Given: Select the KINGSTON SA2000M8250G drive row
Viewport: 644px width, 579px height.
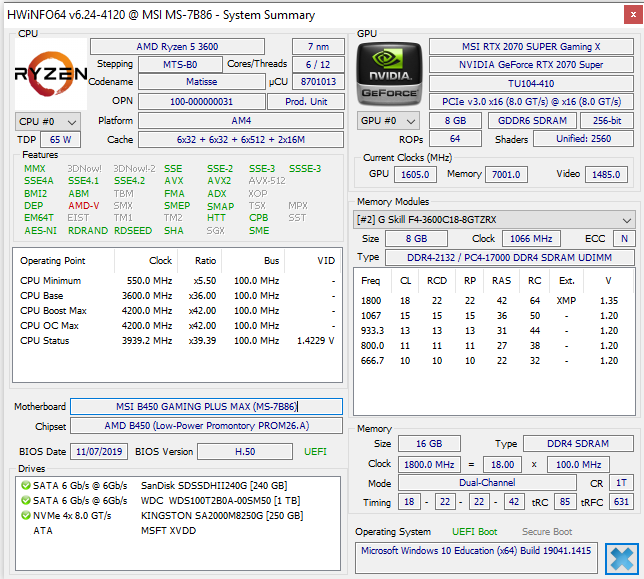Looking at the screenshot, I should 177,515.
